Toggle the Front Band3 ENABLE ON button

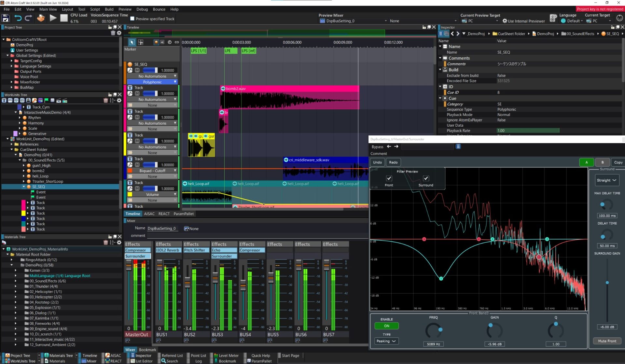(386, 326)
